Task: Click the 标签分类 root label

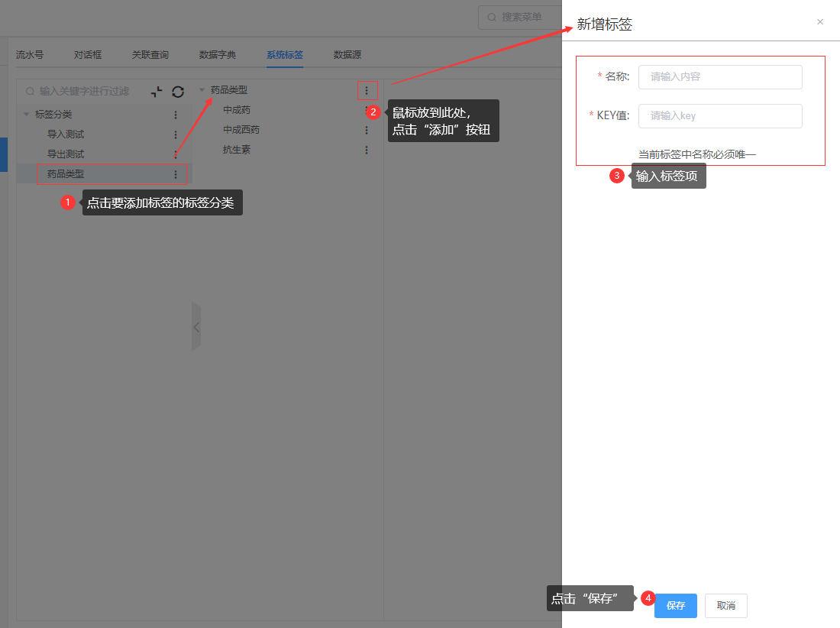Action: (x=53, y=114)
